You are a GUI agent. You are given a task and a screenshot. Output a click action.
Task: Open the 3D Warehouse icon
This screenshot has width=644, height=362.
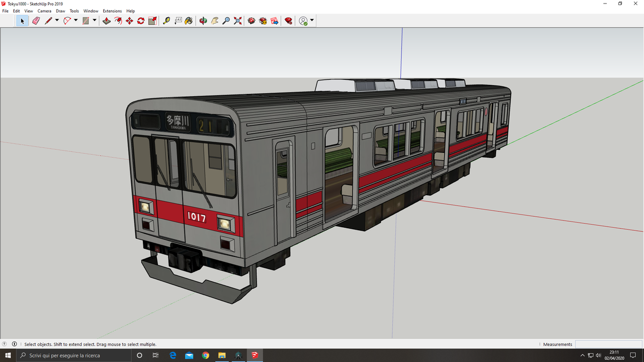coord(252,21)
